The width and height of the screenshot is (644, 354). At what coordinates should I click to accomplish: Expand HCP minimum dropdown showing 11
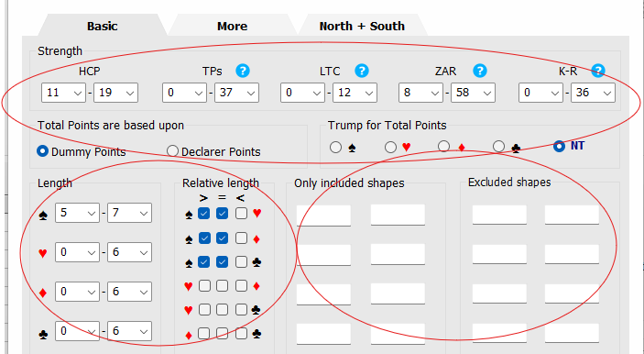point(63,93)
